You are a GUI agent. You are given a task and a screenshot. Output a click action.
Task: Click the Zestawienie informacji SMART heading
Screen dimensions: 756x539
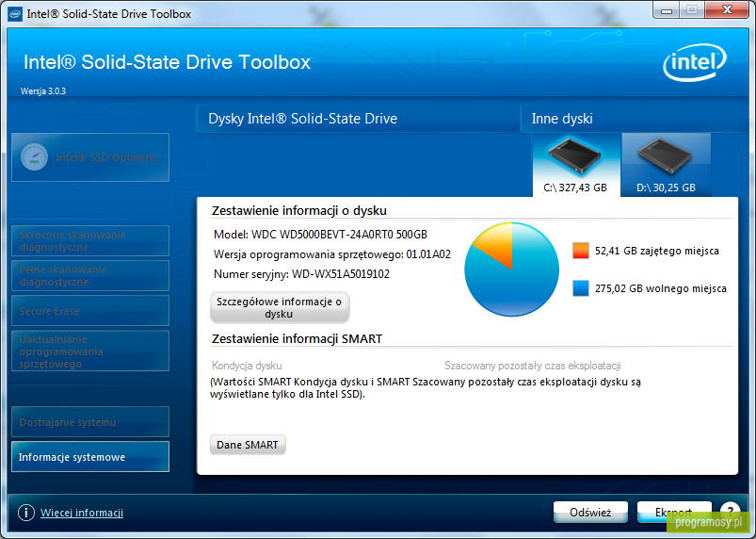(x=297, y=338)
